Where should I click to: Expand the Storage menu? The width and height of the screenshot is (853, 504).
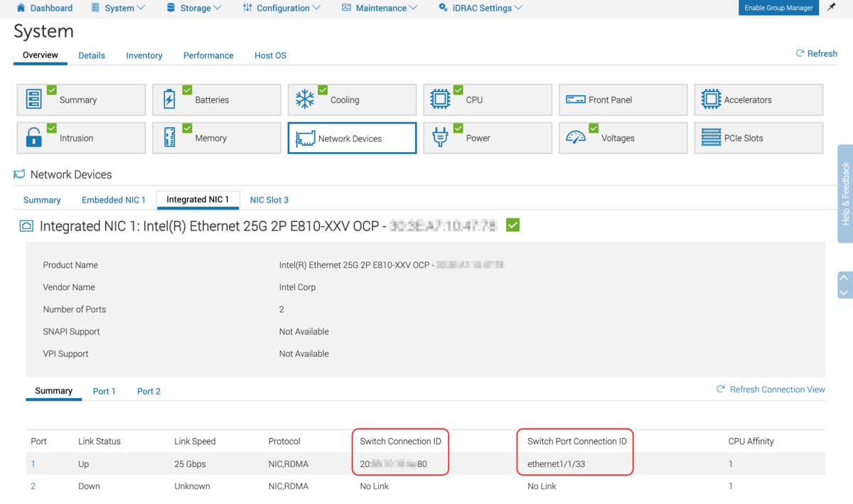(x=193, y=8)
